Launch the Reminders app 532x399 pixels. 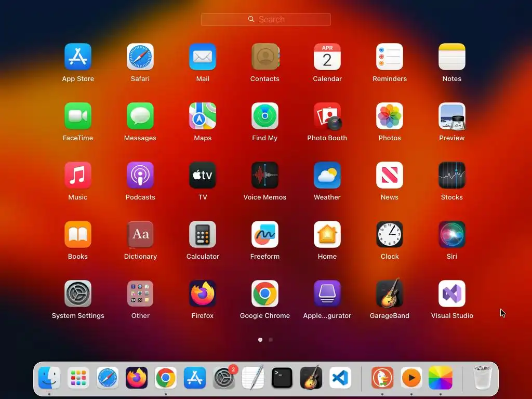coord(390,57)
